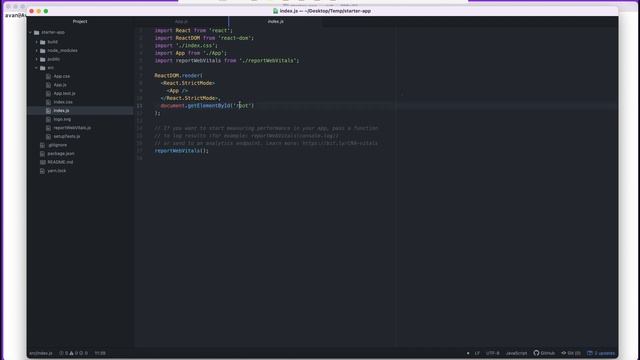
Task: Expand the public folder arrow
Action: [36, 59]
